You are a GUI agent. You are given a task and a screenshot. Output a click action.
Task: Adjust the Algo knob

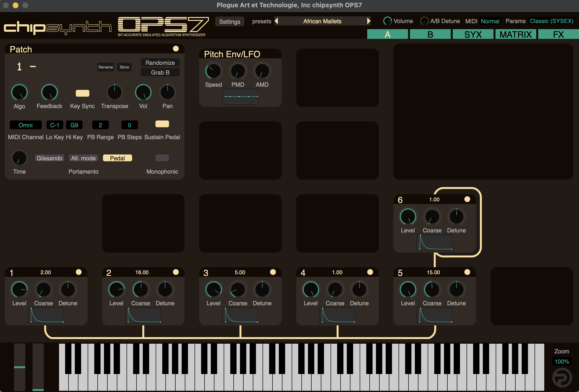pyautogui.click(x=19, y=92)
